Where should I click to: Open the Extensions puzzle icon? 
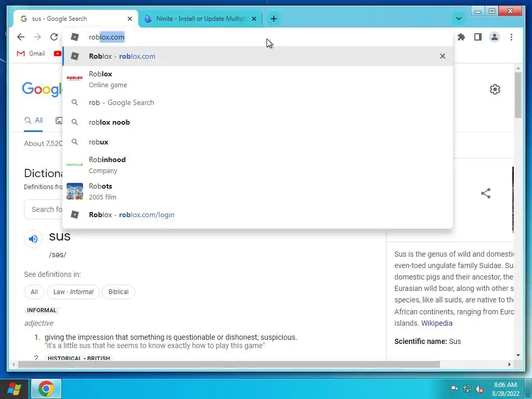click(461, 37)
